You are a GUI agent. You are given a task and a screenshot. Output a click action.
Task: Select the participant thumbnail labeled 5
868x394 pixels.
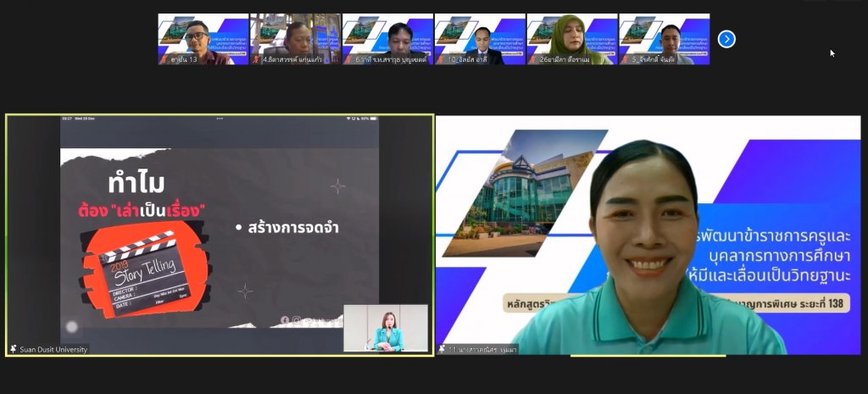pos(665,39)
